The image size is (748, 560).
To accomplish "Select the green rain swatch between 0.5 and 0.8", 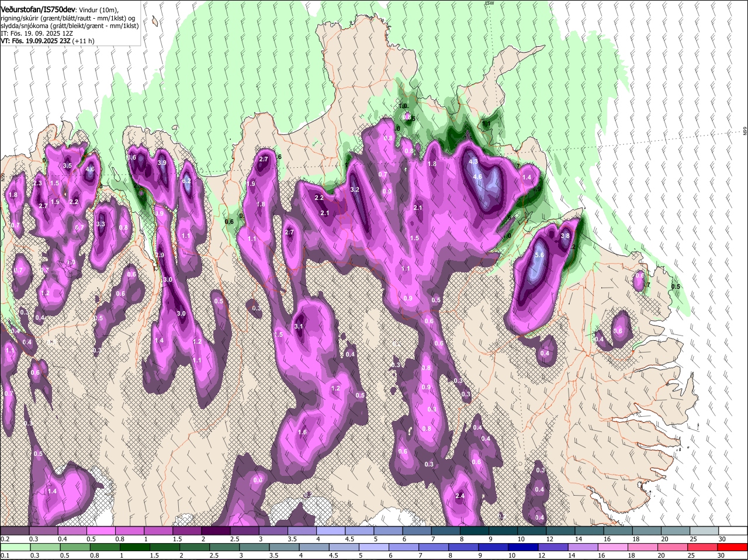I will 75,547.
